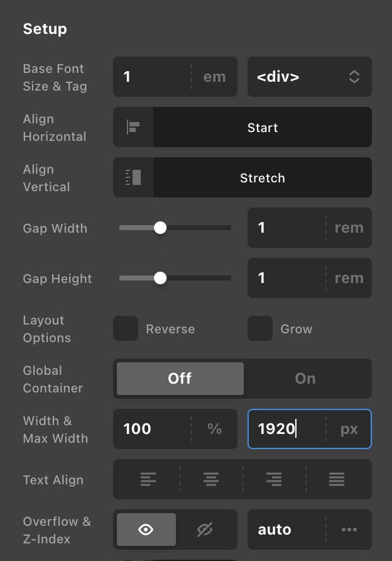Select center text alignment icon
Image resolution: width=392 pixels, height=561 pixels.
[211, 479]
